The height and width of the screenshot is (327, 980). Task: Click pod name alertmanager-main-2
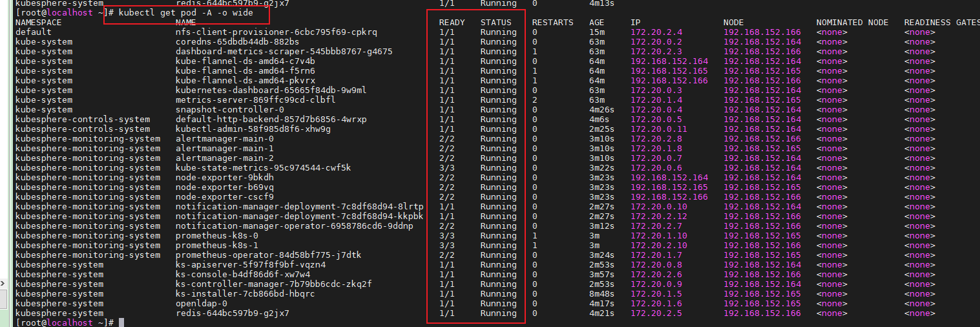pos(225,158)
